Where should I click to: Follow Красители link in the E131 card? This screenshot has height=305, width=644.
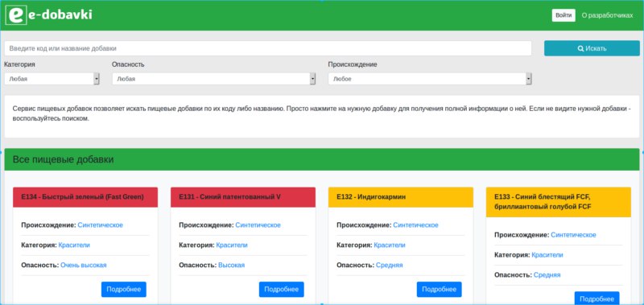232,245
